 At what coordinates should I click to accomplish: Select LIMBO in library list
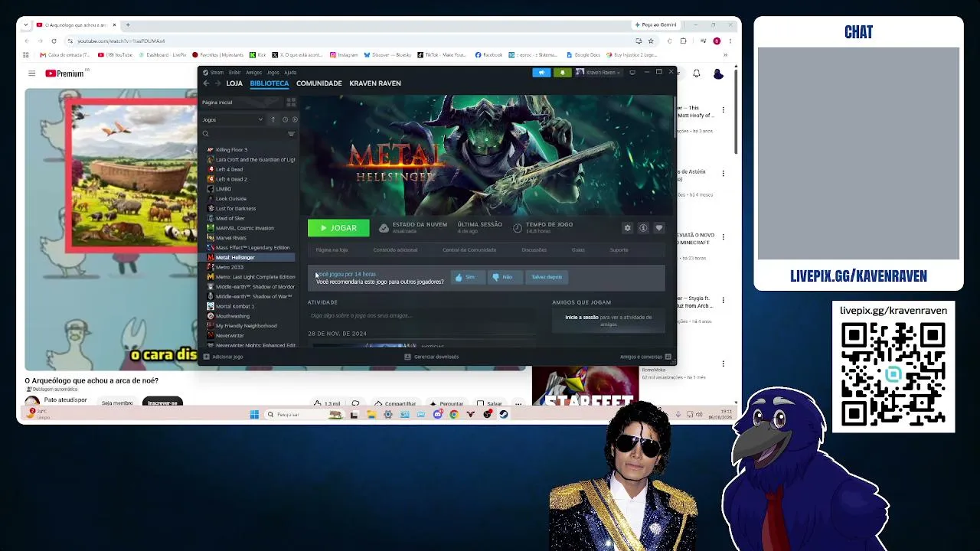(x=224, y=189)
